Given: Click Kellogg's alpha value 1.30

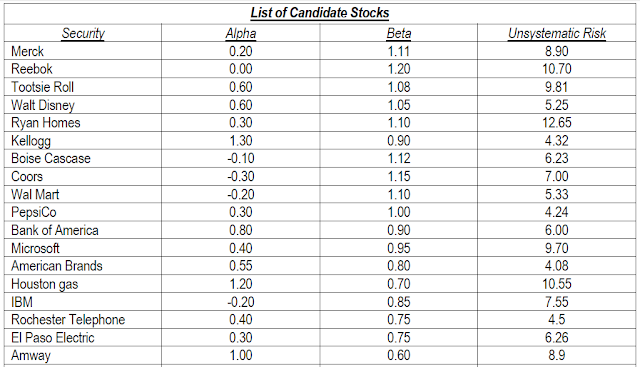Looking at the screenshot, I should pyautogui.click(x=241, y=141).
